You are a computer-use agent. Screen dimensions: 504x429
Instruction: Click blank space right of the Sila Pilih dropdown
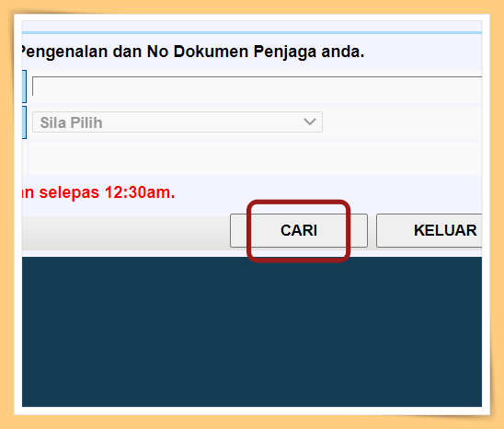tap(402, 122)
